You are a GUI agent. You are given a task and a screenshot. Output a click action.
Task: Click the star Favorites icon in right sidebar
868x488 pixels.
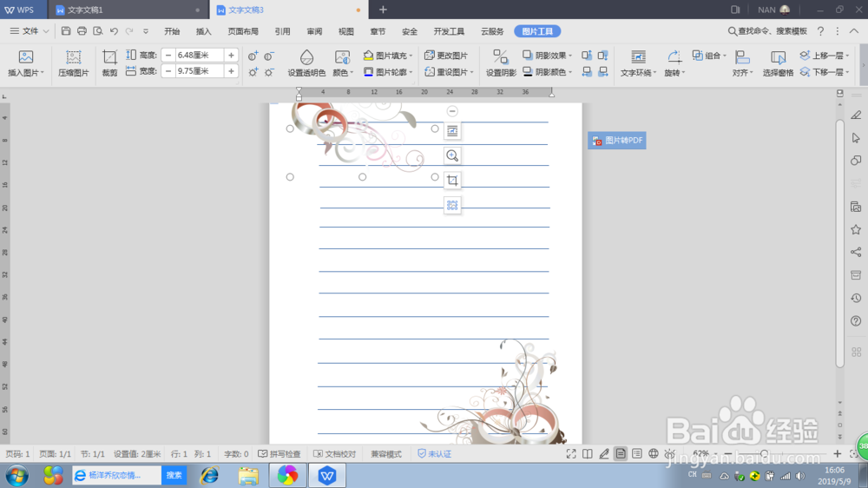[x=856, y=229]
